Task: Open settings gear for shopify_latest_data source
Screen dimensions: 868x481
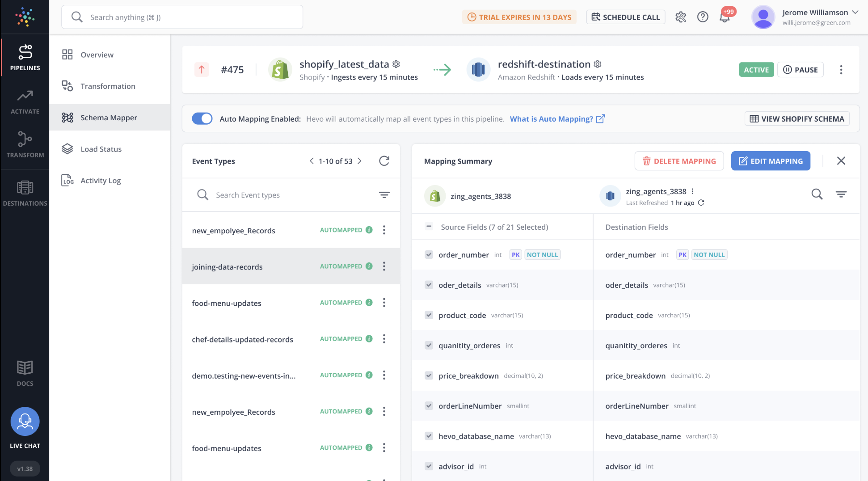Action: (x=396, y=64)
